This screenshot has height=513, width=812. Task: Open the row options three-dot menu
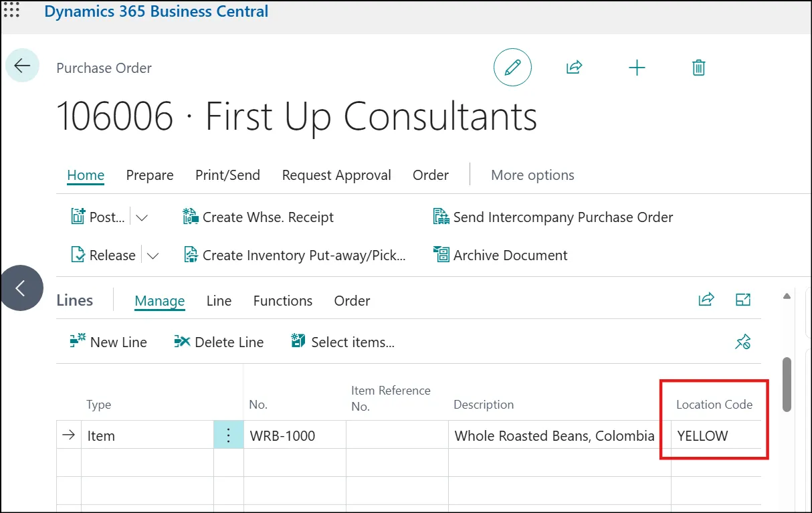coord(229,435)
